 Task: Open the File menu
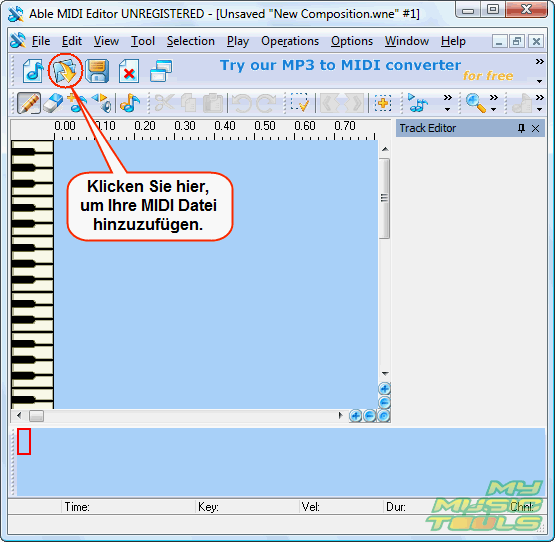[41, 41]
